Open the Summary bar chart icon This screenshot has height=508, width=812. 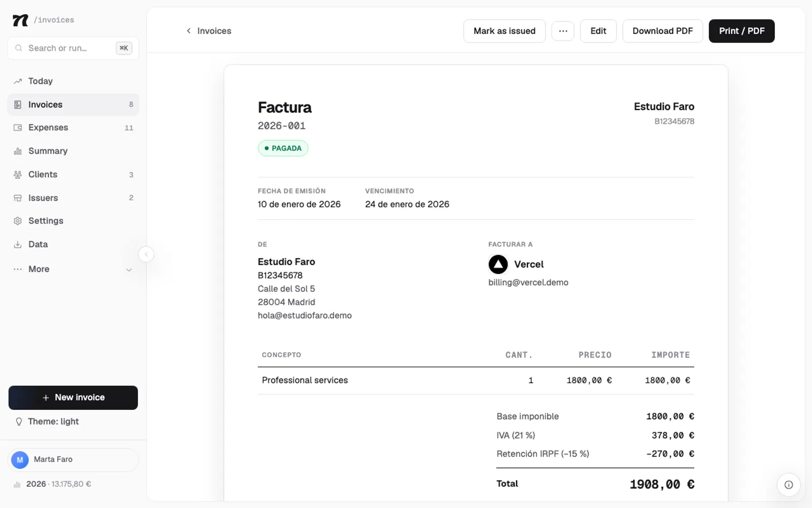pyautogui.click(x=18, y=151)
